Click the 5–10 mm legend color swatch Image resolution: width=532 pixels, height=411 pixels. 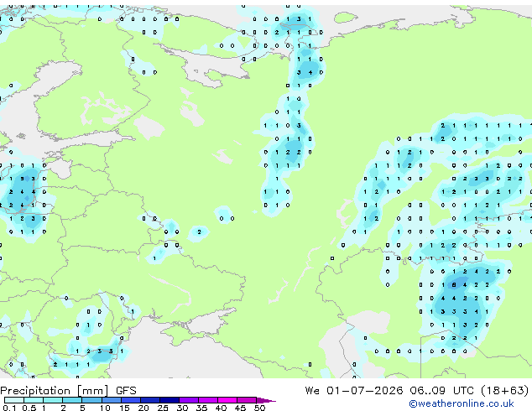tap(91, 400)
